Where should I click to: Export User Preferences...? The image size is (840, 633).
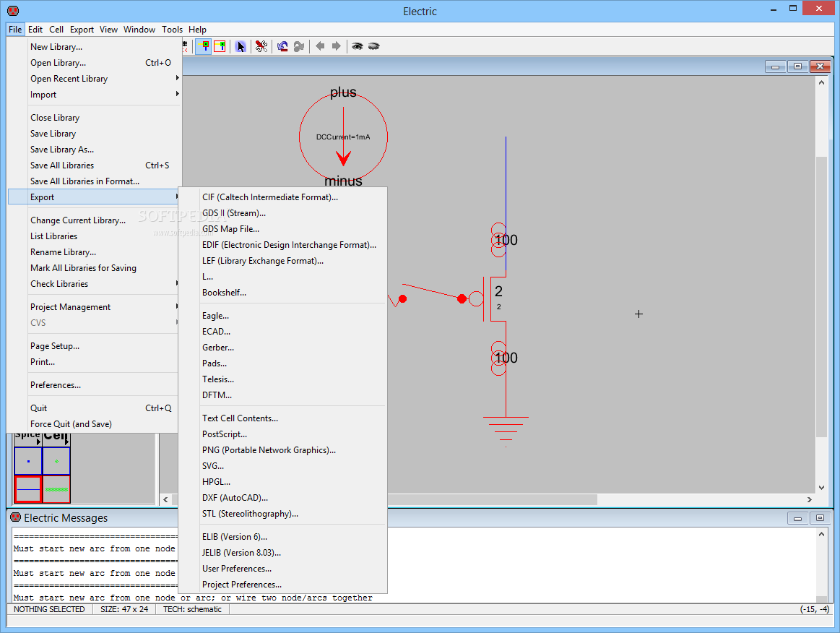(282, 568)
